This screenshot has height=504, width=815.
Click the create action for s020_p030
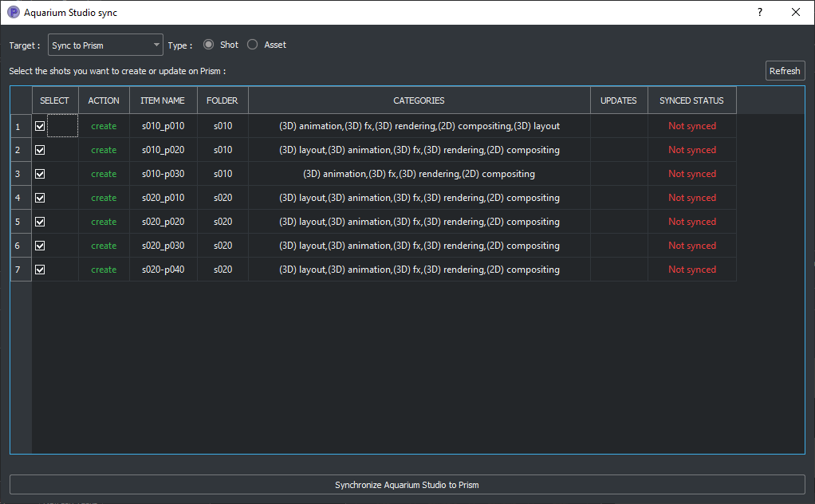pos(103,246)
